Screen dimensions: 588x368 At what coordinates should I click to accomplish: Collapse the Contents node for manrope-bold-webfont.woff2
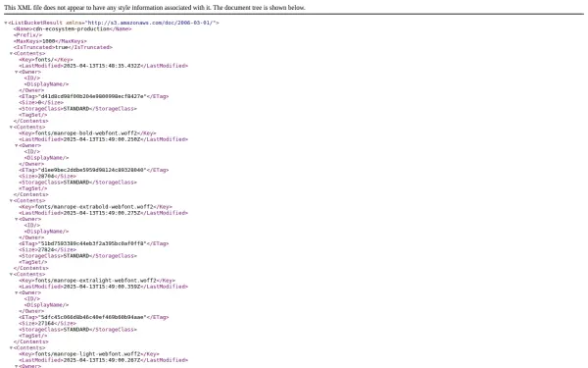click(x=11, y=128)
